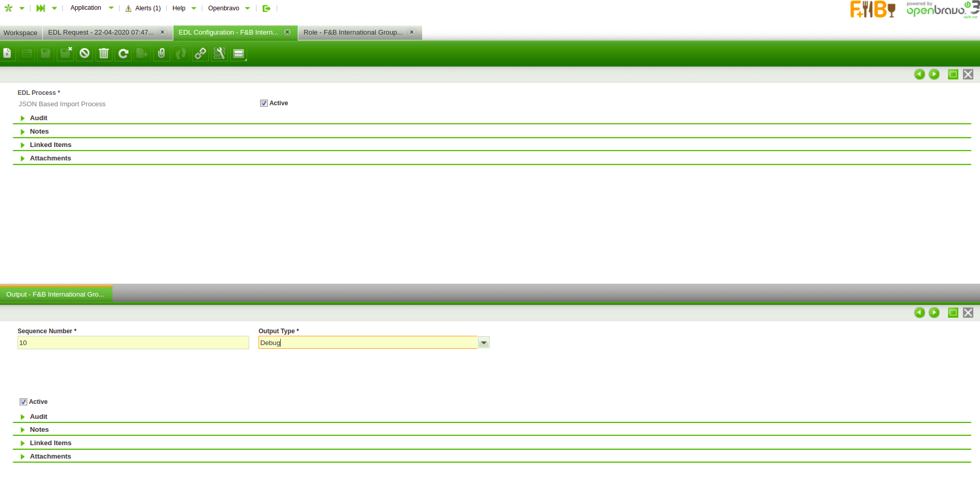This screenshot has height=489, width=980.
Task: Switch to the Workspace tab
Action: (x=21, y=32)
